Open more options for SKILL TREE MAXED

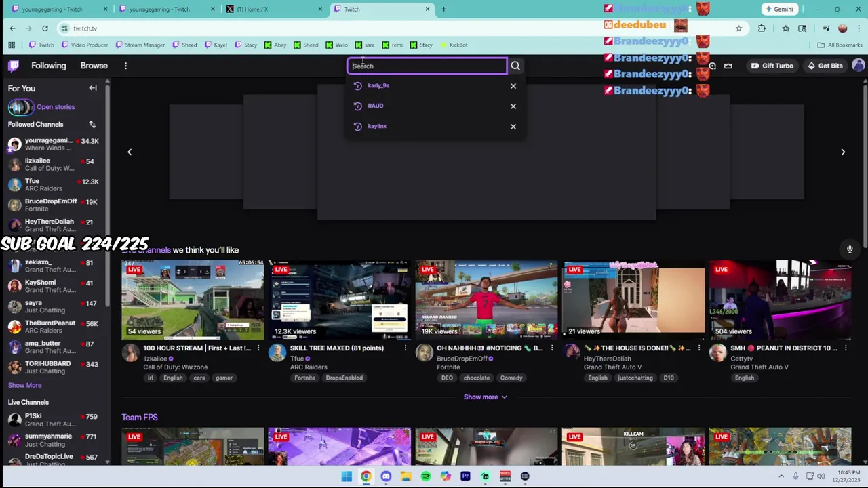pyautogui.click(x=406, y=348)
